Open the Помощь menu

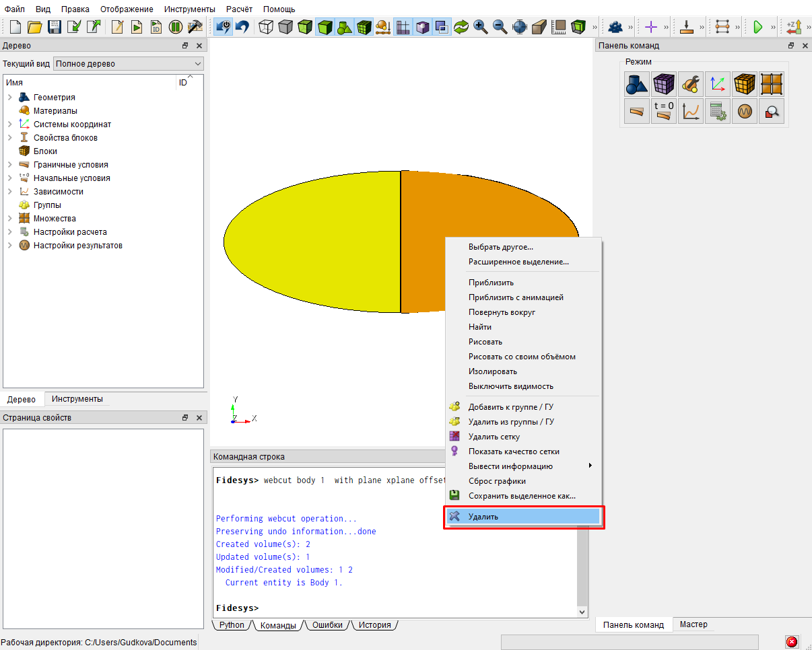279,9
